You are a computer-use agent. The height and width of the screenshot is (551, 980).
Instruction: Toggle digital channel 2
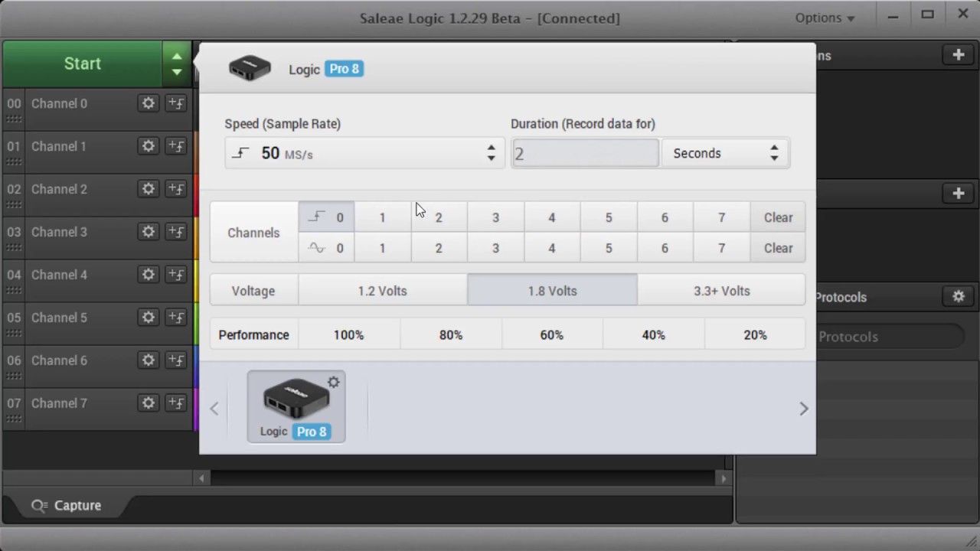[439, 217]
